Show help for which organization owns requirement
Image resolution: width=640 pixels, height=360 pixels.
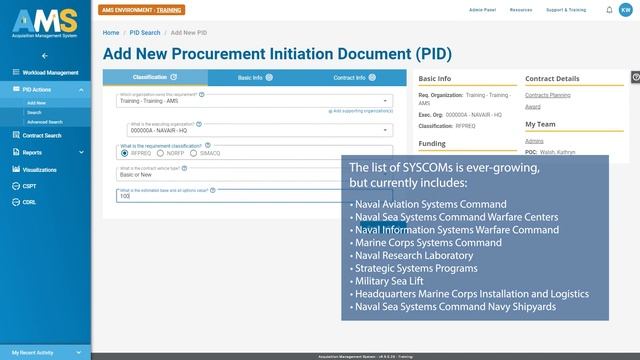click(x=202, y=94)
